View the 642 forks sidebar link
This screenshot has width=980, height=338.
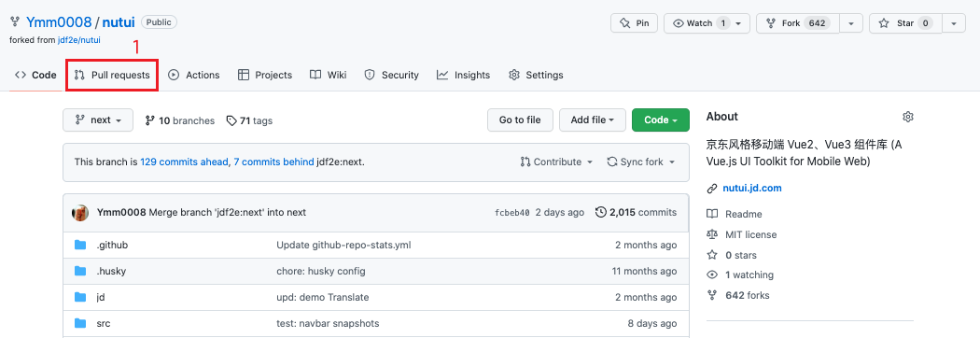tap(747, 295)
